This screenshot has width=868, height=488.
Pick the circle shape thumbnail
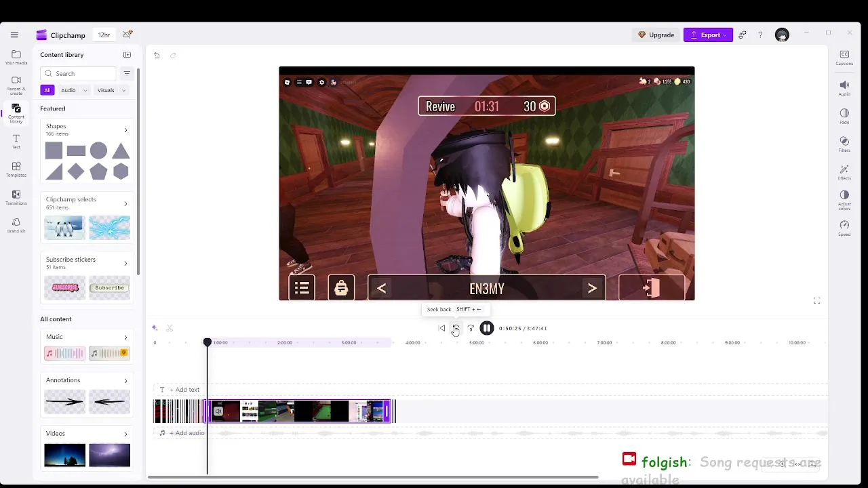pos(98,150)
